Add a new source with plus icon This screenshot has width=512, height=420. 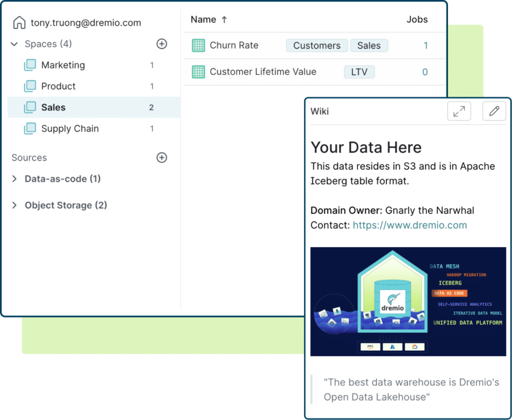pos(161,157)
